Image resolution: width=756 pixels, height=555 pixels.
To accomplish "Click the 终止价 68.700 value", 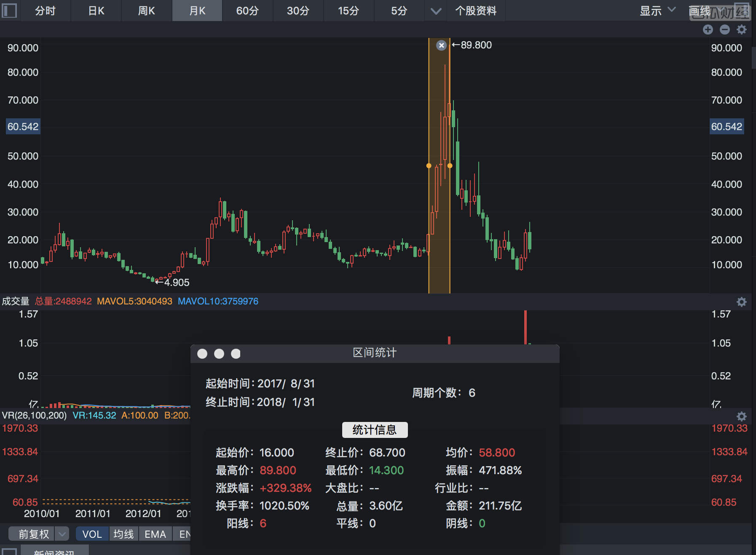I will point(387,453).
